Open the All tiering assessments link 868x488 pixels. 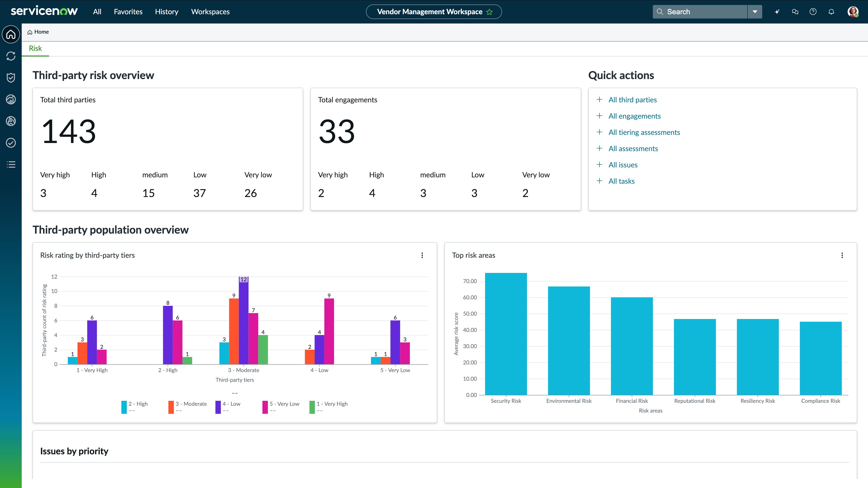(644, 132)
